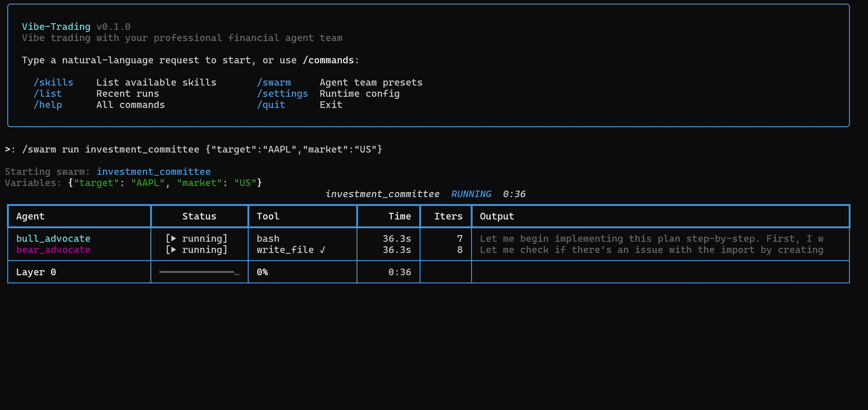This screenshot has height=410, width=868.
Task: Click the running play icon for bear_advocate
Action: click(174, 250)
